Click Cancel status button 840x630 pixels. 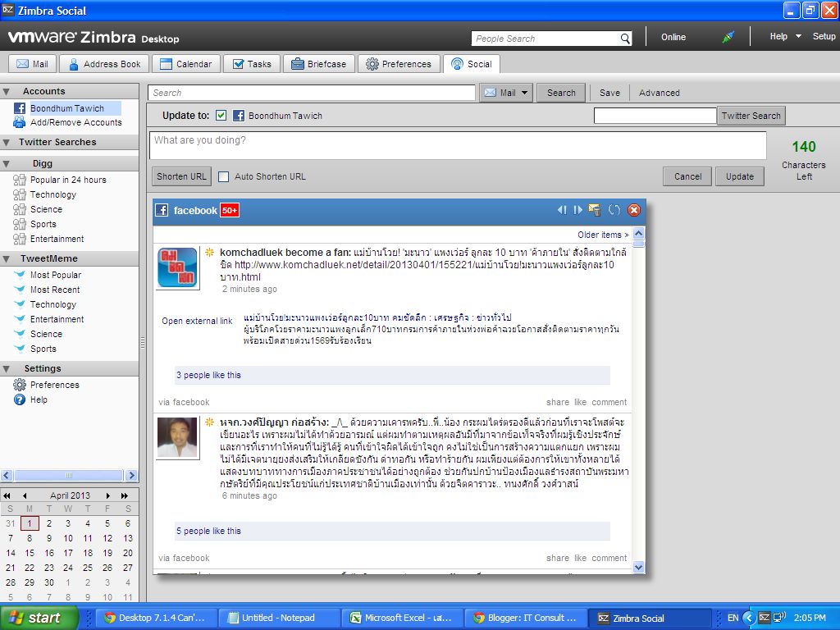pyautogui.click(x=687, y=176)
